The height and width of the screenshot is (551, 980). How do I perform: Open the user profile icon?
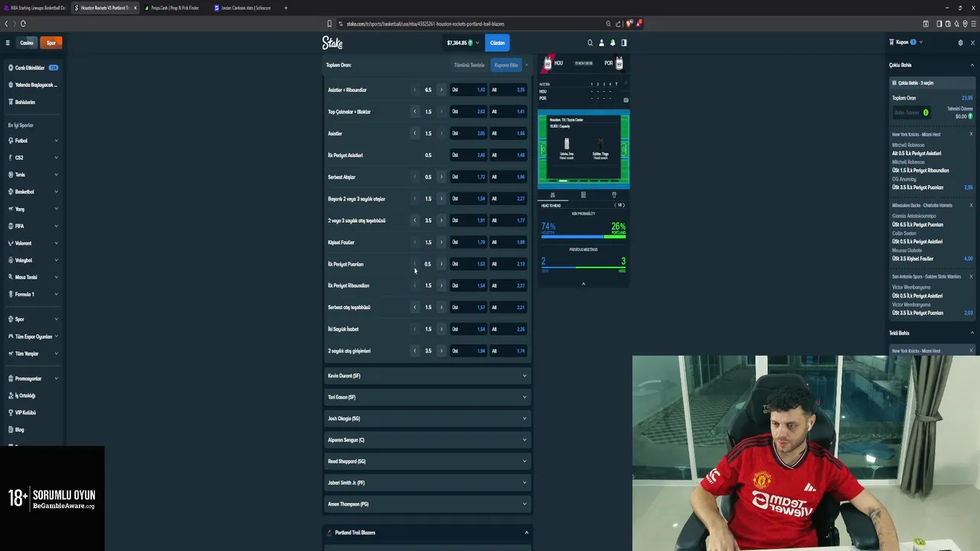tap(601, 43)
